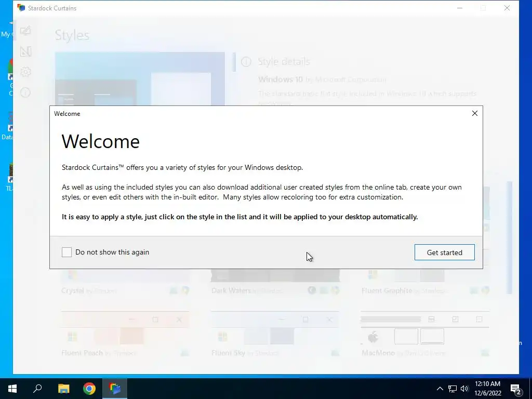Open volume control tray icon
This screenshot has width=532, height=399.
(464, 389)
